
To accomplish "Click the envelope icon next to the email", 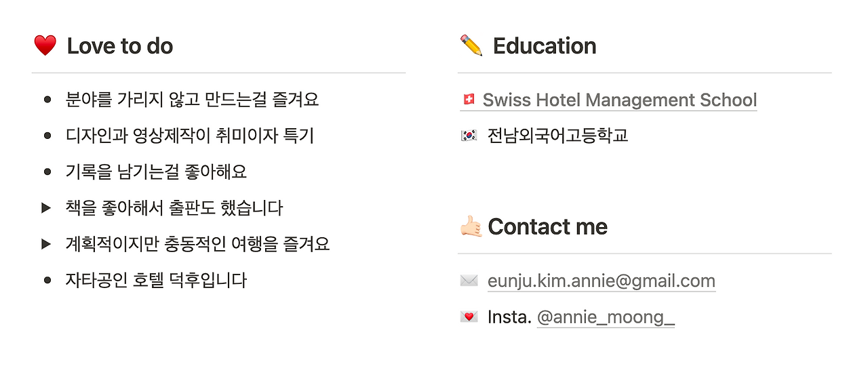I will pos(469,281).
